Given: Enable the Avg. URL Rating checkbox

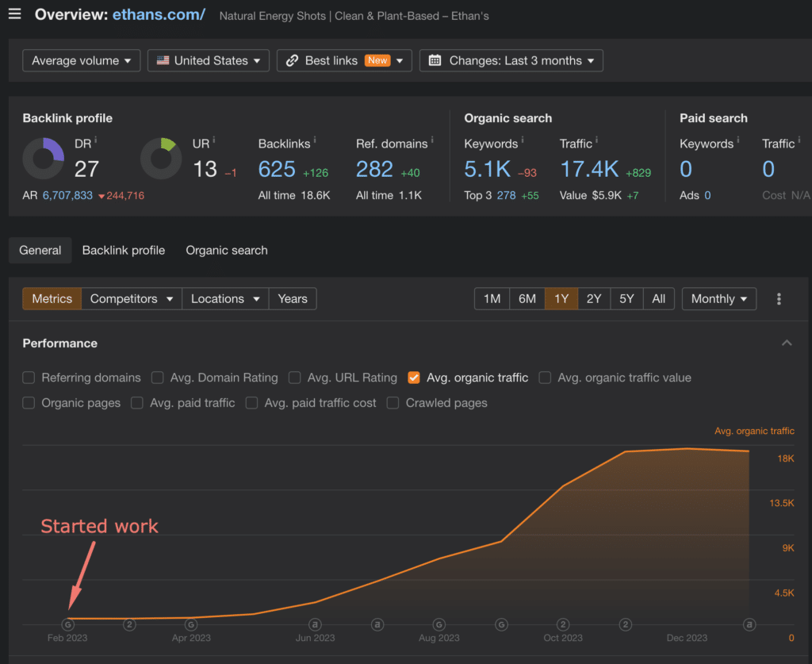Looking at the screenshot, I should point(295,378).
